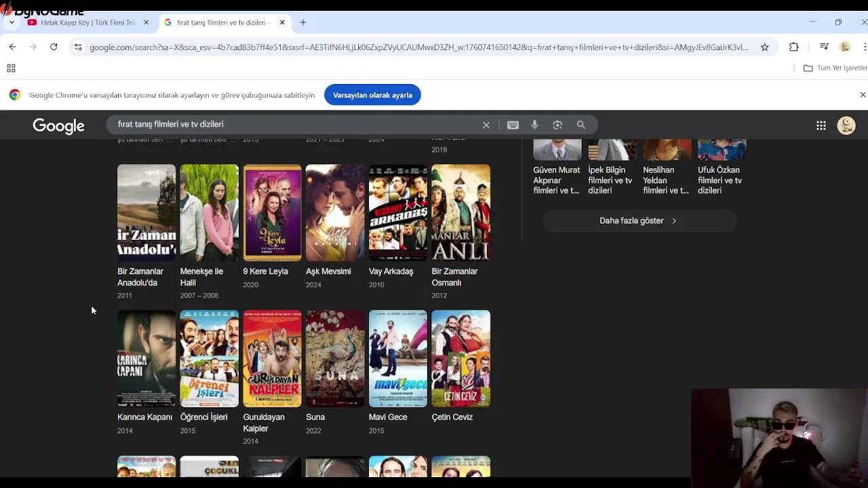Open the 9 Kere Leyla poster
Screen dimensions: 868x488
pos(273,213)
